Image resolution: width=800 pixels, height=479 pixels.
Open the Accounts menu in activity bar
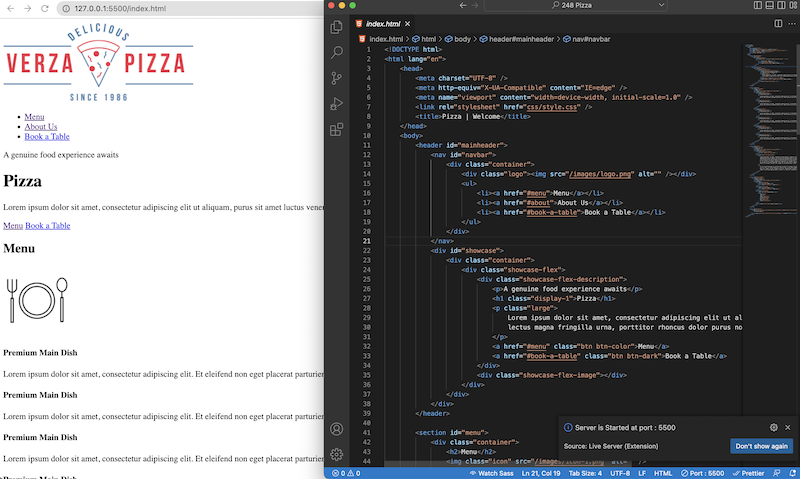coord(337,429)
